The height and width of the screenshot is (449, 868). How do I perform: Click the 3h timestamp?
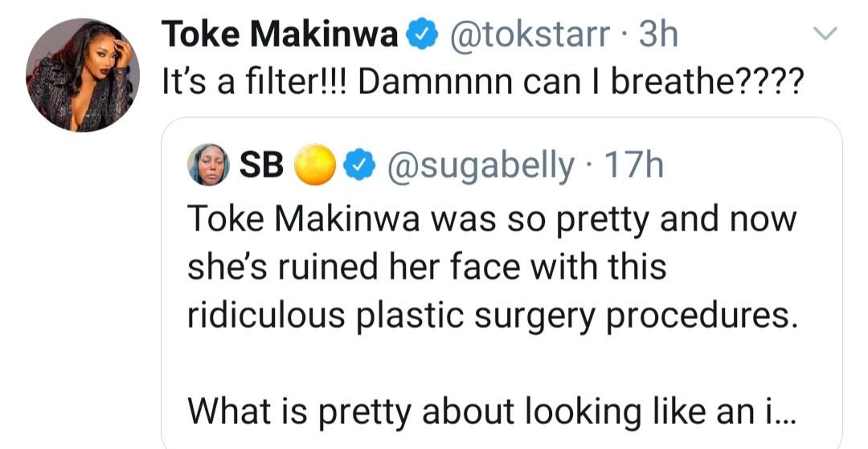point(657,35)
